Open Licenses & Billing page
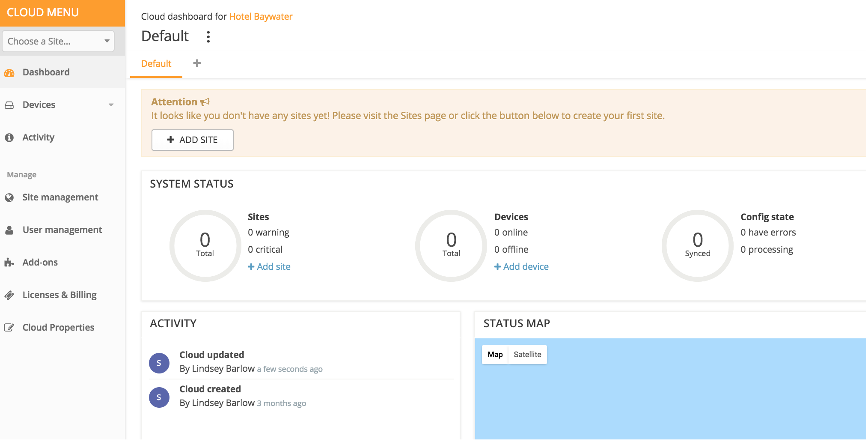The image size is (868, 442). point(62,295)
